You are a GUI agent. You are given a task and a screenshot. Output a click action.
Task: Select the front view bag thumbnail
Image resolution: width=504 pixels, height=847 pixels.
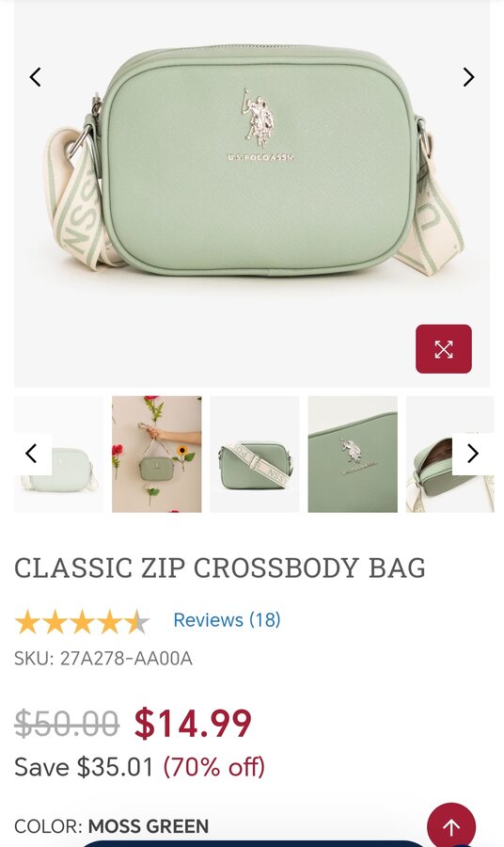pos(58,455)
